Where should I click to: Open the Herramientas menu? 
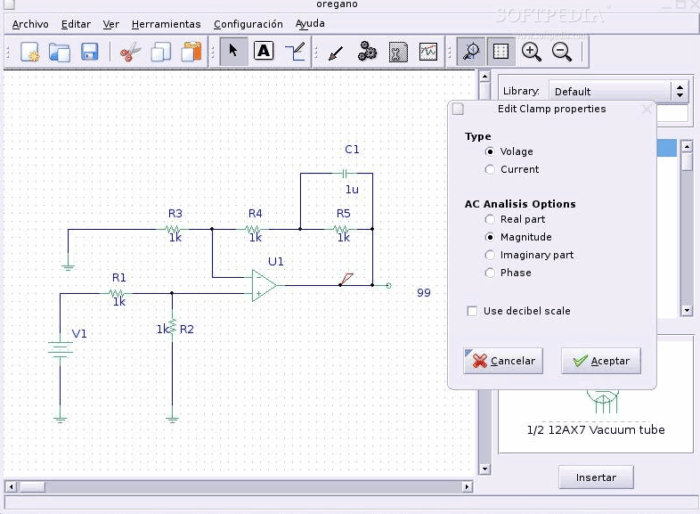166,24
